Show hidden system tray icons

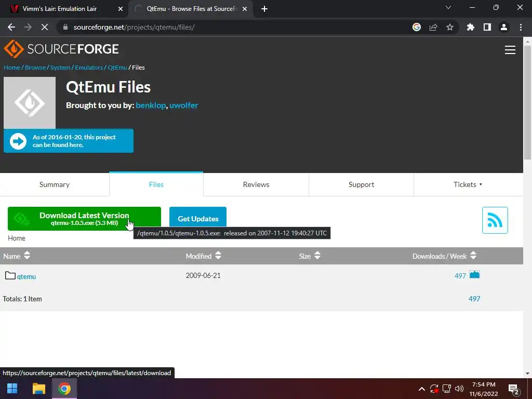(421, 389)
